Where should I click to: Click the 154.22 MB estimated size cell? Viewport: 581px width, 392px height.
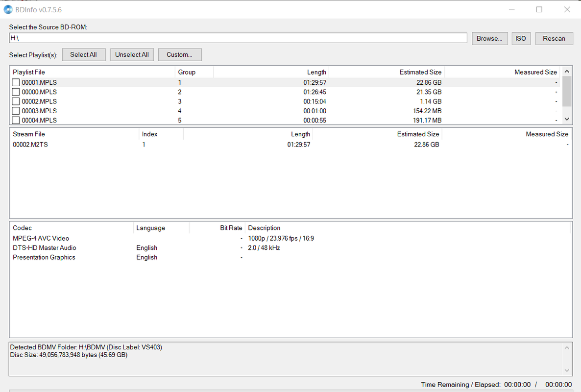pos(427,111)
